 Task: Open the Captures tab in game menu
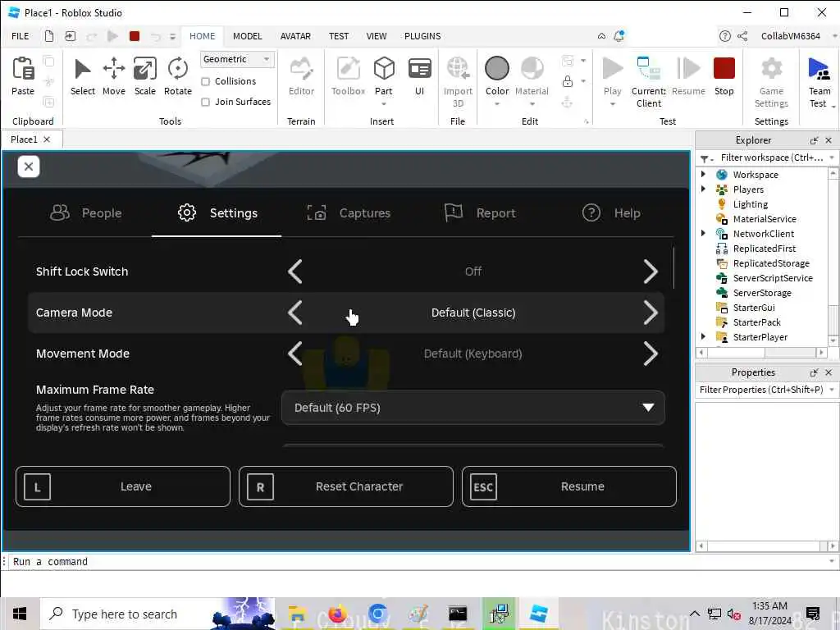point(349,213)
